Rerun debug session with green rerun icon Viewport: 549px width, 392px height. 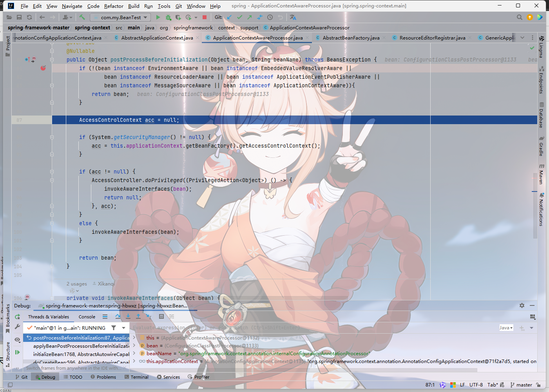click(x=17, y=317)
